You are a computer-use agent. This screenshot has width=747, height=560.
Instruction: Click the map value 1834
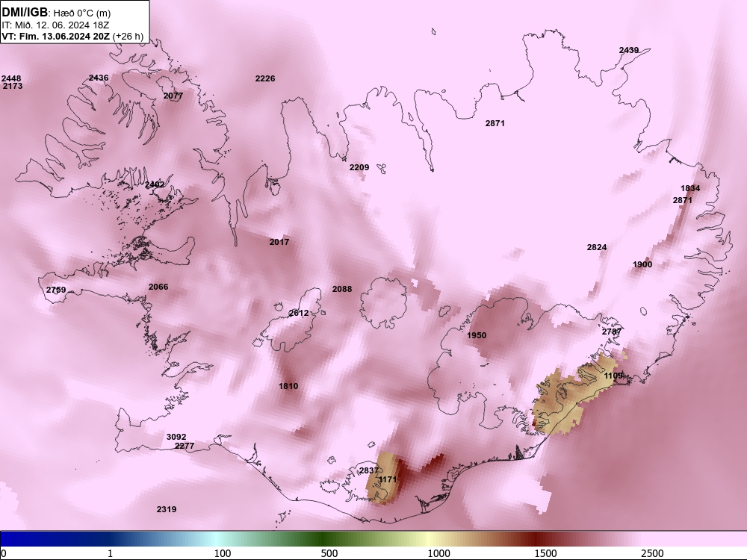click(x=690, y=188)
